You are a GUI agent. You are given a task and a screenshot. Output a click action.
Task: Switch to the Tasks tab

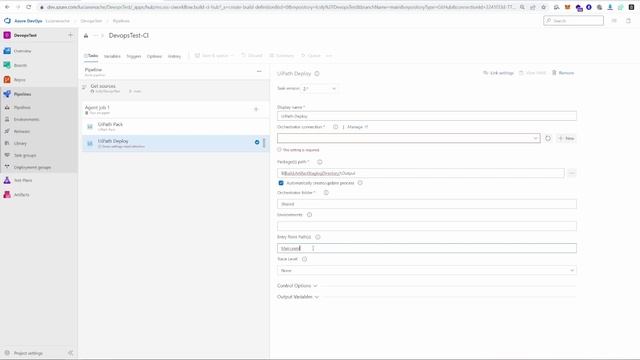tap(91, 56)
